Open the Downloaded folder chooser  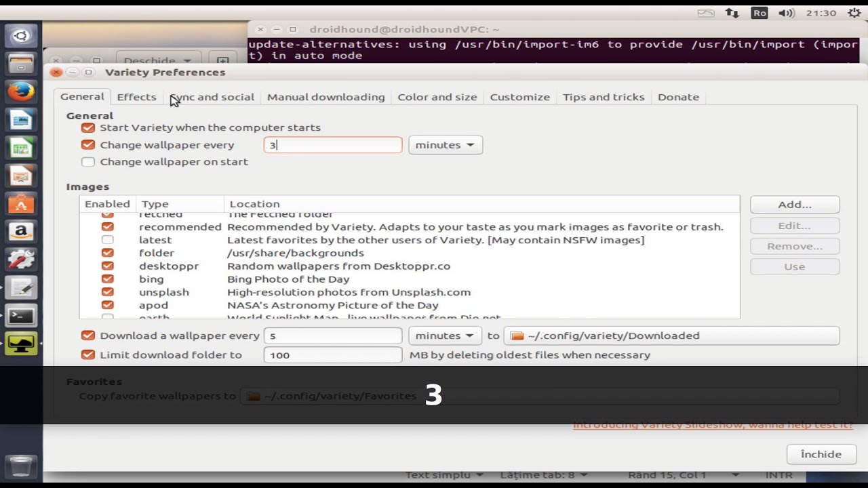click(671, 335)
